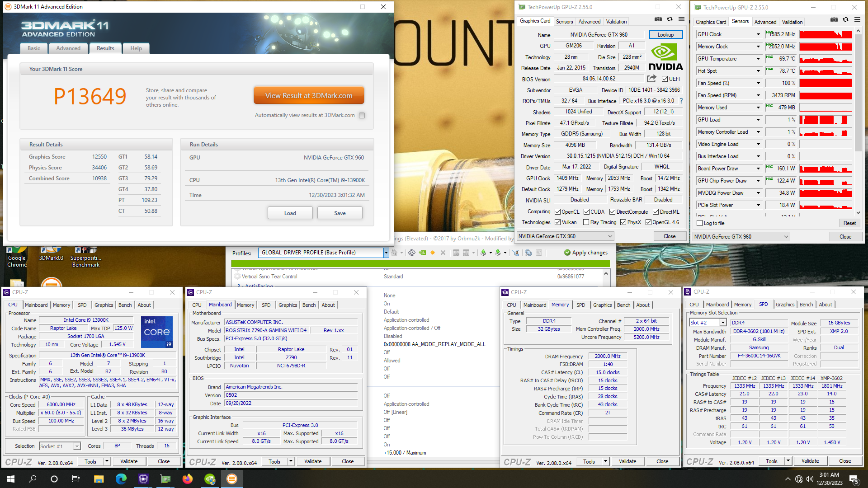Toggle OpenCL checkbox in GPU-Z

coord(558,212)
